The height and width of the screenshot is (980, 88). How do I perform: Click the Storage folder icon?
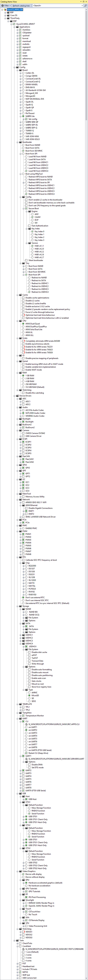pos(21,606)
